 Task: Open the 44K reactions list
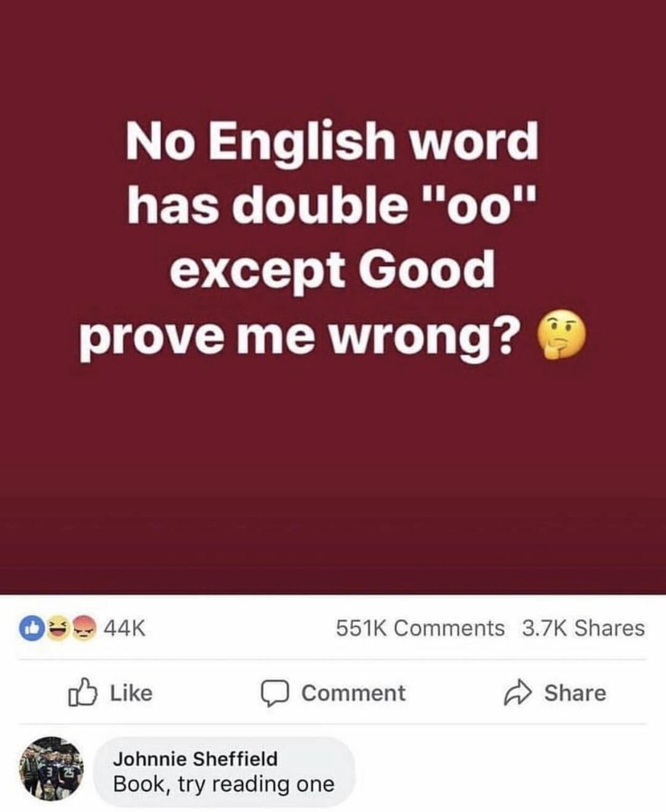point(124,628)
